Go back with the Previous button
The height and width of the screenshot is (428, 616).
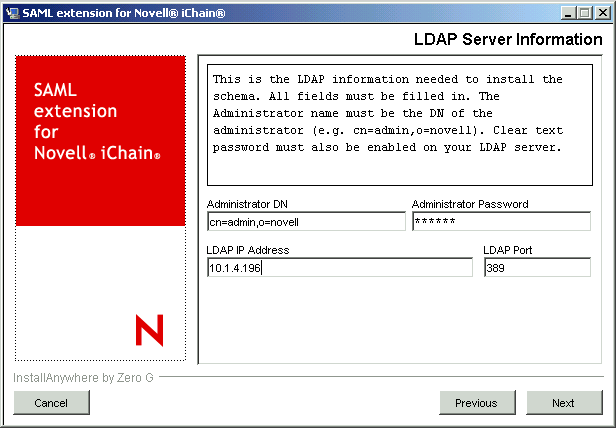coord(477,402)
